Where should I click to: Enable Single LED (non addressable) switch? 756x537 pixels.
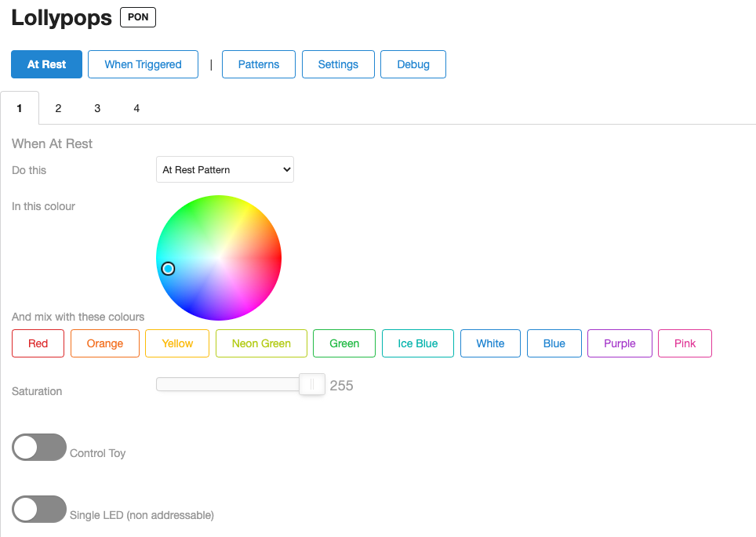(x=39, y=509)
